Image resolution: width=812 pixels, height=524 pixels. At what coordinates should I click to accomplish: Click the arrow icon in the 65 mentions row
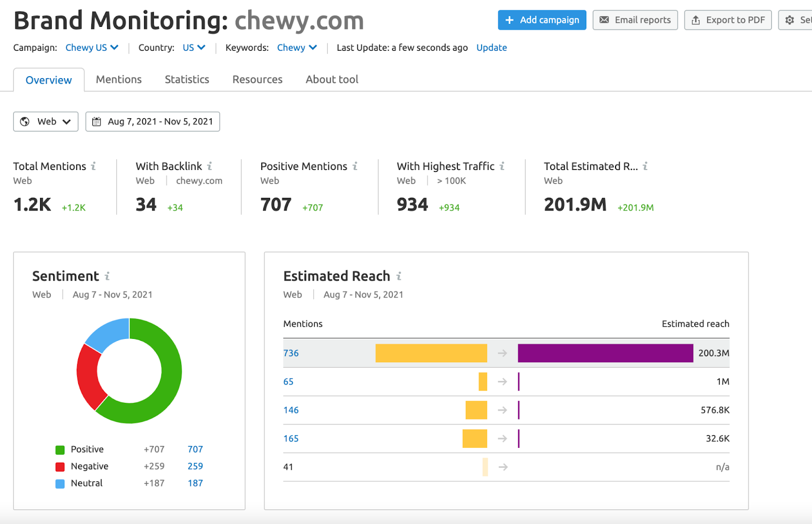tap(502, 381)
